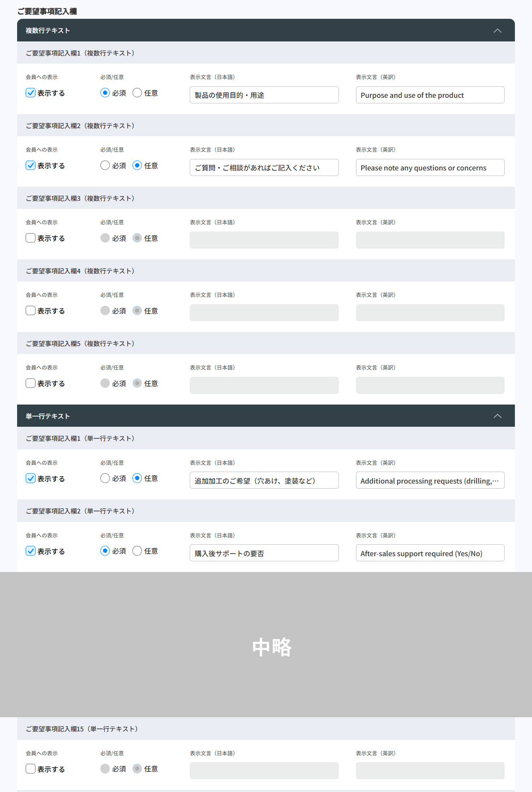The height and width of the screenshot is (792, 532).
Task: Enable 表示する for multi-line field 4
Action: pos(31,311)
